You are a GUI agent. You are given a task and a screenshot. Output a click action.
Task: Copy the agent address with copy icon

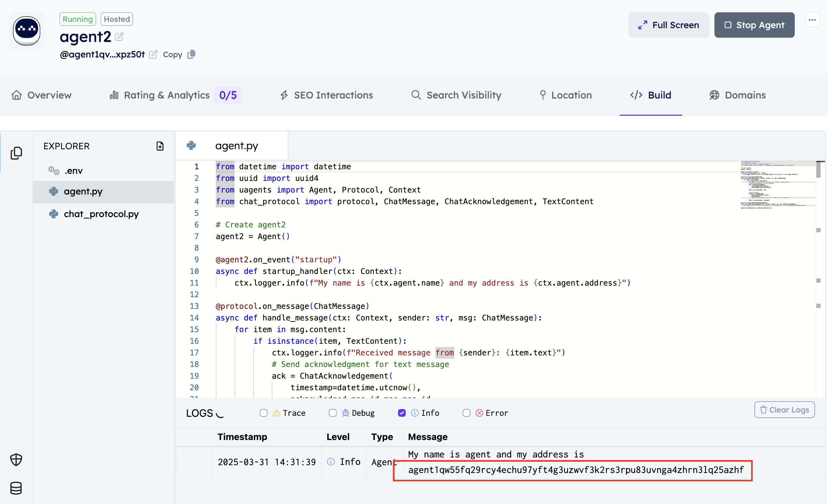click(x=191, y=54)
